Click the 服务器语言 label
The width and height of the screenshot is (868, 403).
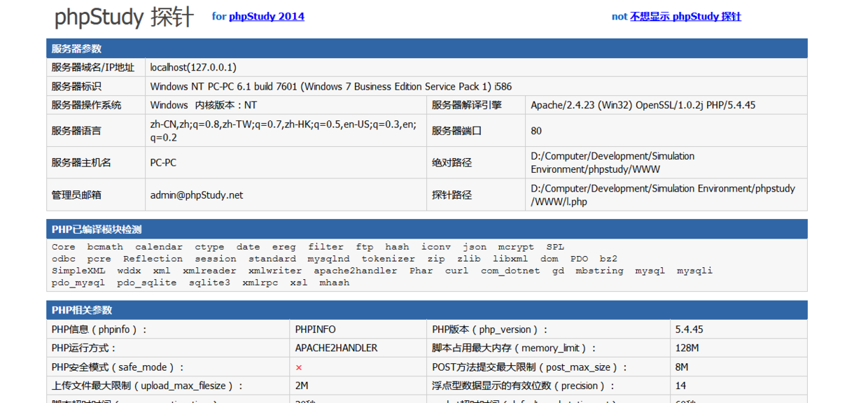76,130
